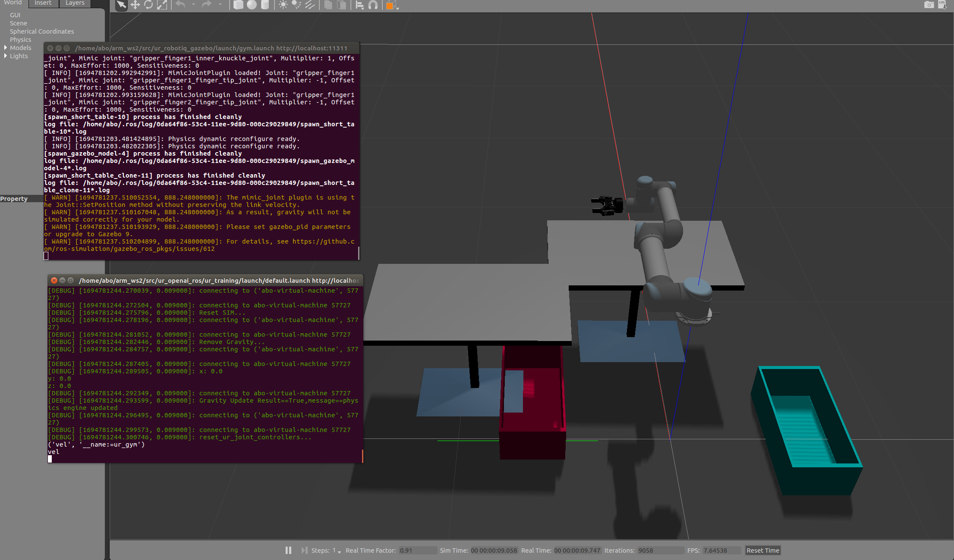This screenshot has height=560, width=954.
Task: Insert a cylinder shape
Action: tap(265, 6)
